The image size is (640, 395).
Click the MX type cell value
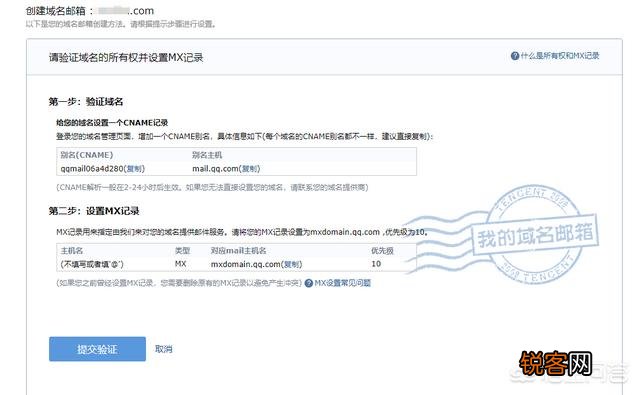[180, 264]
